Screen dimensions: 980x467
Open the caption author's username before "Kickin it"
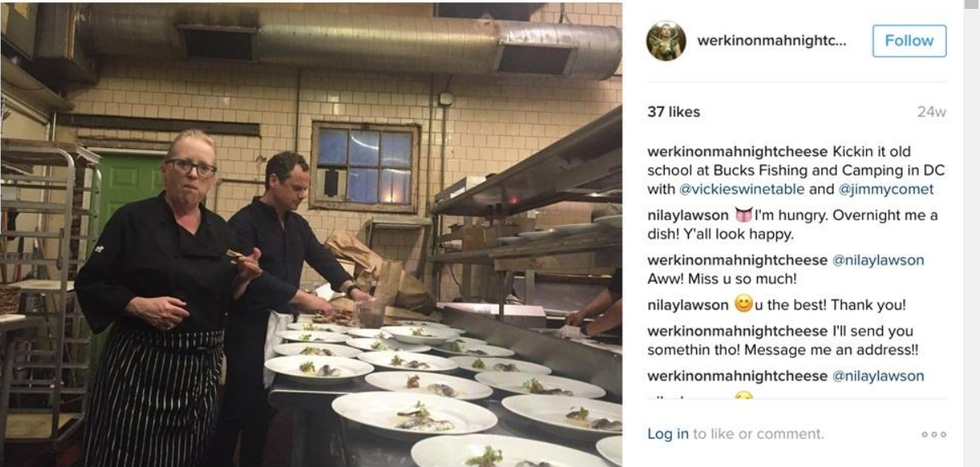point(737,151)
